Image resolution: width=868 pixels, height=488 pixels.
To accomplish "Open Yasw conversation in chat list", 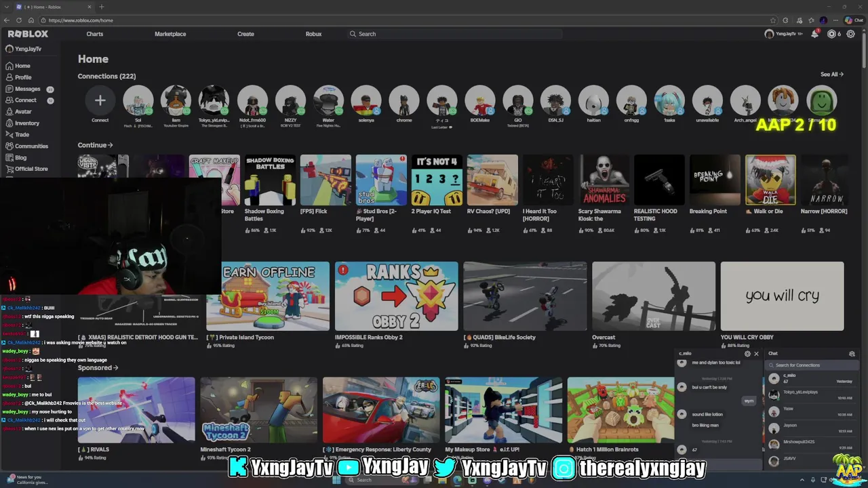I will (812, 411).
